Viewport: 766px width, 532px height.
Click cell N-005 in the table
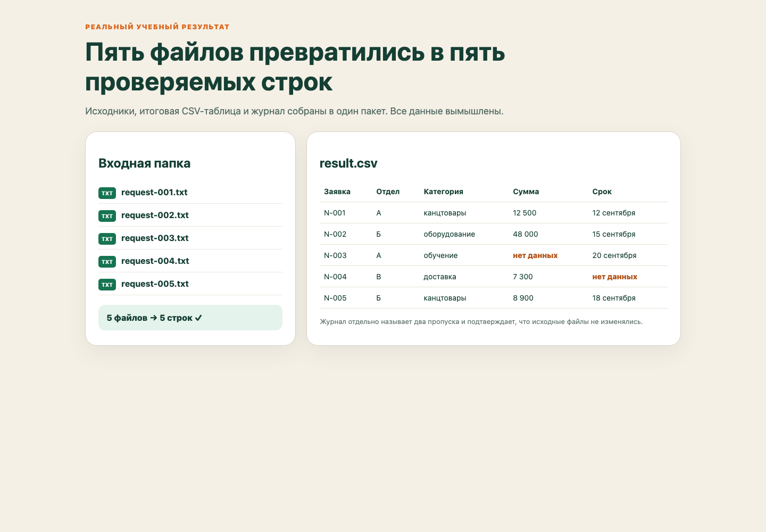(335, 298)
